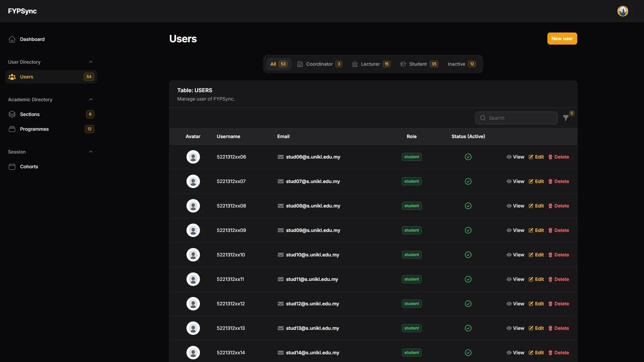Click the Dashboard home icon
This screenshot has height=362, width=644.
12,39
